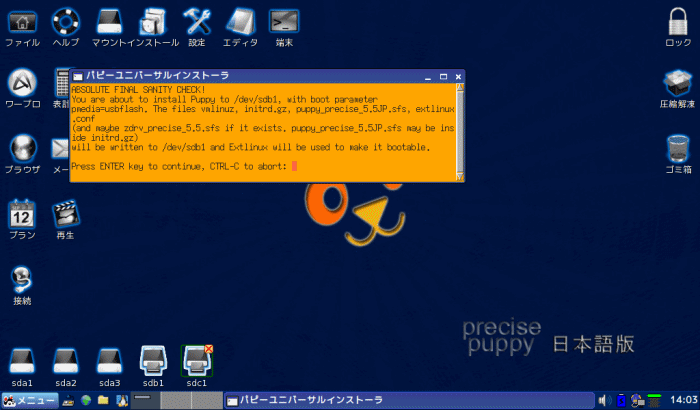Click the 14:03 taskbar clock
Viewport: 700px width, 410px height.
pyautogui.click(x=683, y=400)
